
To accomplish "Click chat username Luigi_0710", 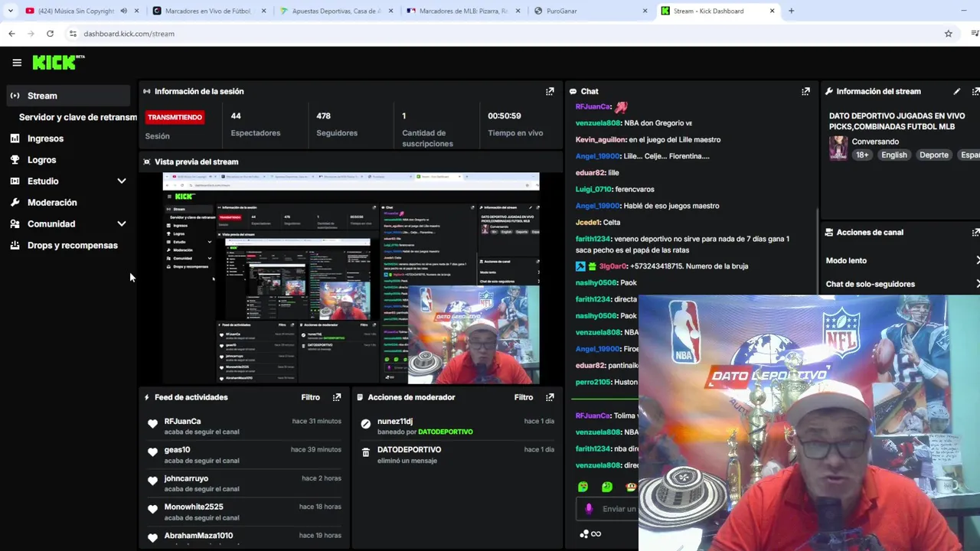I will point(593,189).
